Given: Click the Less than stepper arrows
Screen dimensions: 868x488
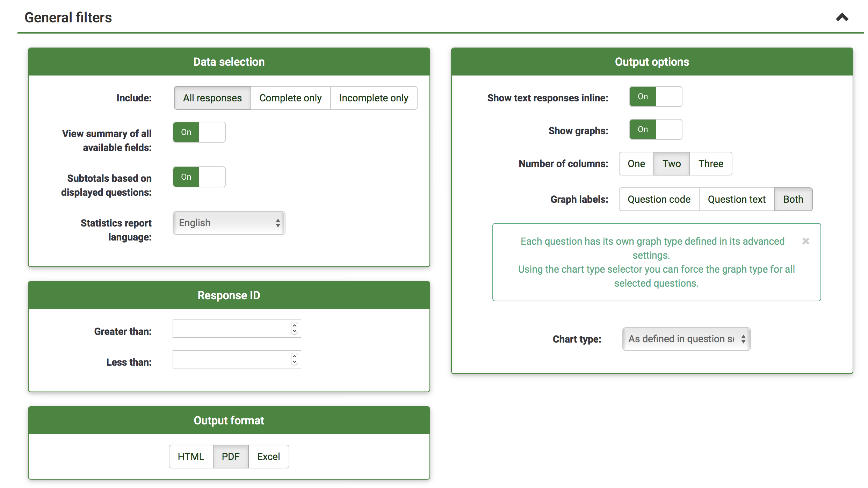Looking at the screenshot, I should point(295,359).
